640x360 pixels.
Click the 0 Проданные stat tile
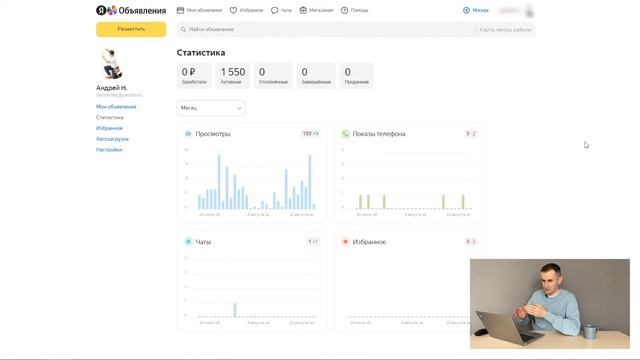[356, 76]
